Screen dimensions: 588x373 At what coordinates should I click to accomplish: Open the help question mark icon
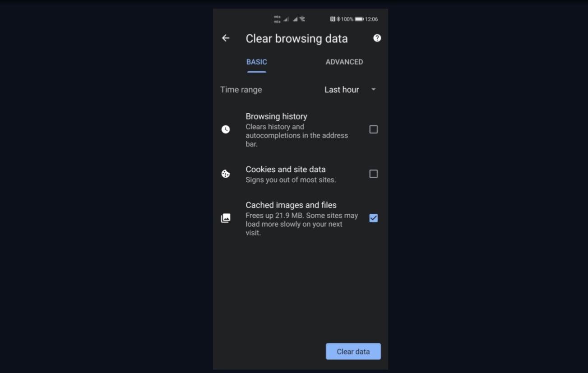coord(377,38)
